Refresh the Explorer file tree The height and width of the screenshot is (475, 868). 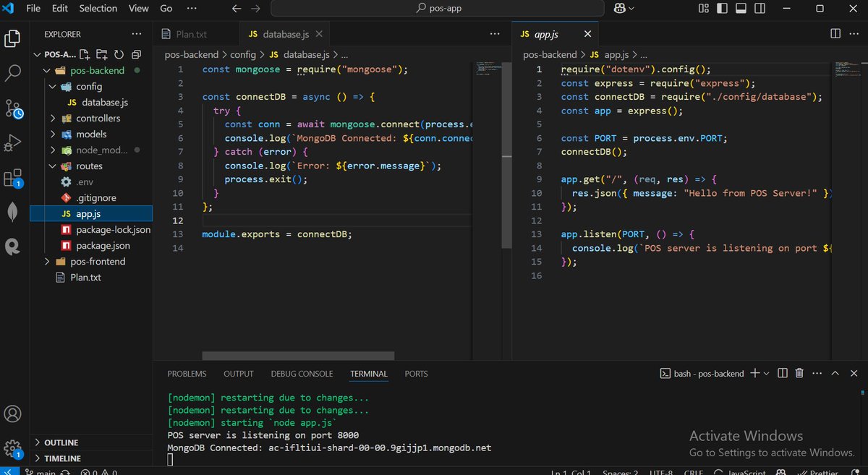pos(118,54)
